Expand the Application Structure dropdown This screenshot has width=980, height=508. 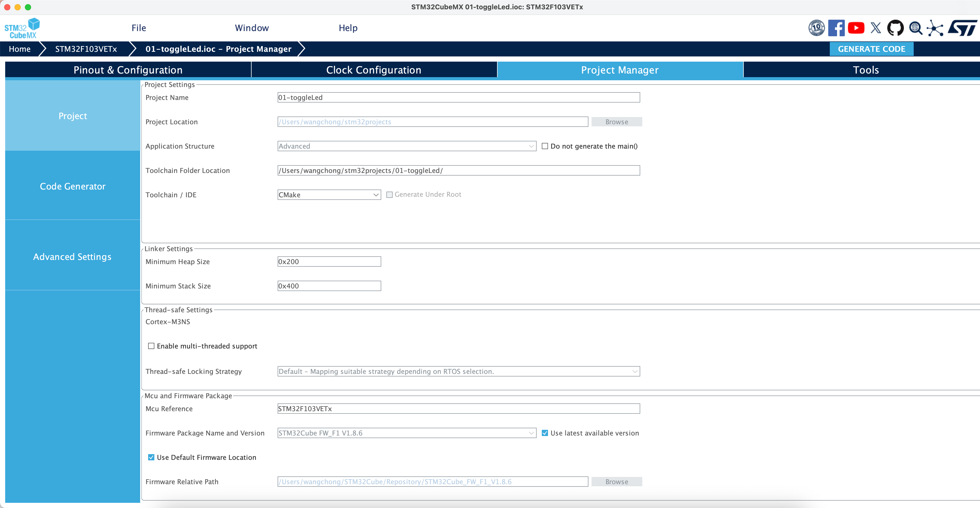(x=407, y=146)
